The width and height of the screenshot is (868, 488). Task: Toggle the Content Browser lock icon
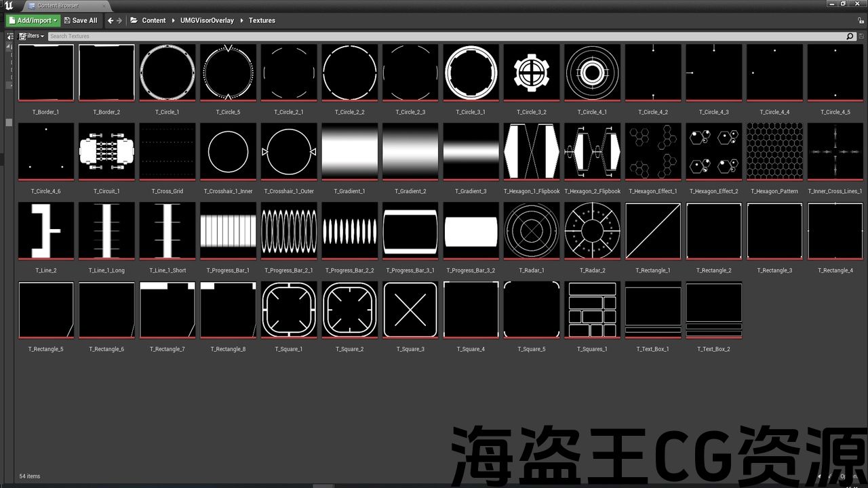(860, 20)
